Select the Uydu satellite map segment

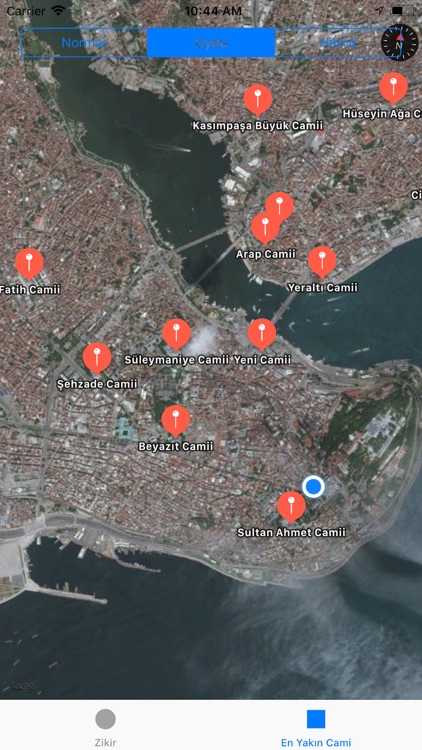(211, 43)
